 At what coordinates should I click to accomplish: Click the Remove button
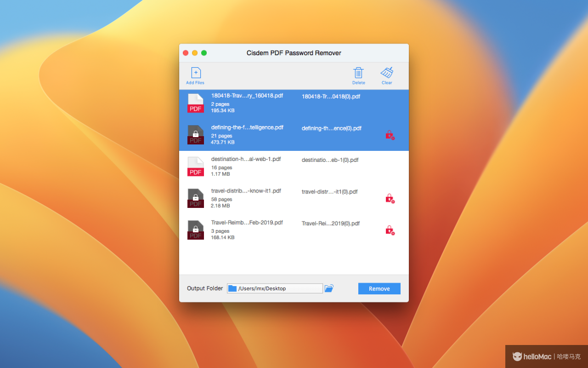(379, 288)
